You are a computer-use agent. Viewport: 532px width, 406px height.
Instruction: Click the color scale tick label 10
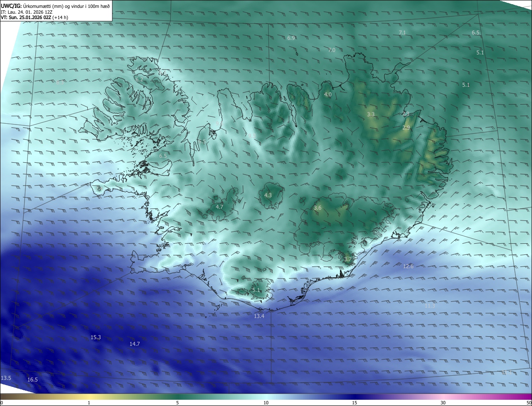266,403
